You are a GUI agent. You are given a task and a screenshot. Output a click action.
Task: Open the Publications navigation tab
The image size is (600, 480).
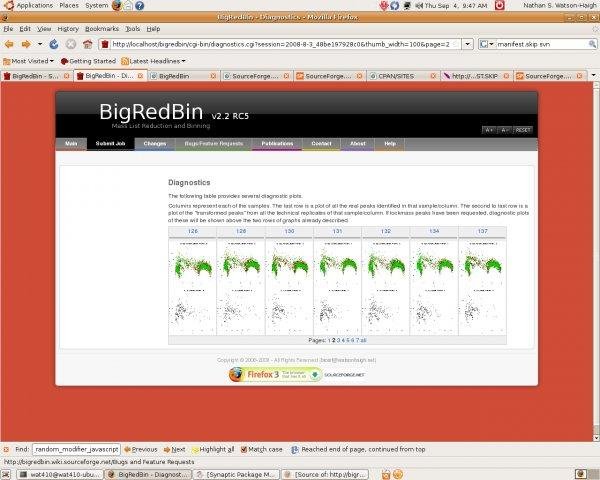[277, 144]
